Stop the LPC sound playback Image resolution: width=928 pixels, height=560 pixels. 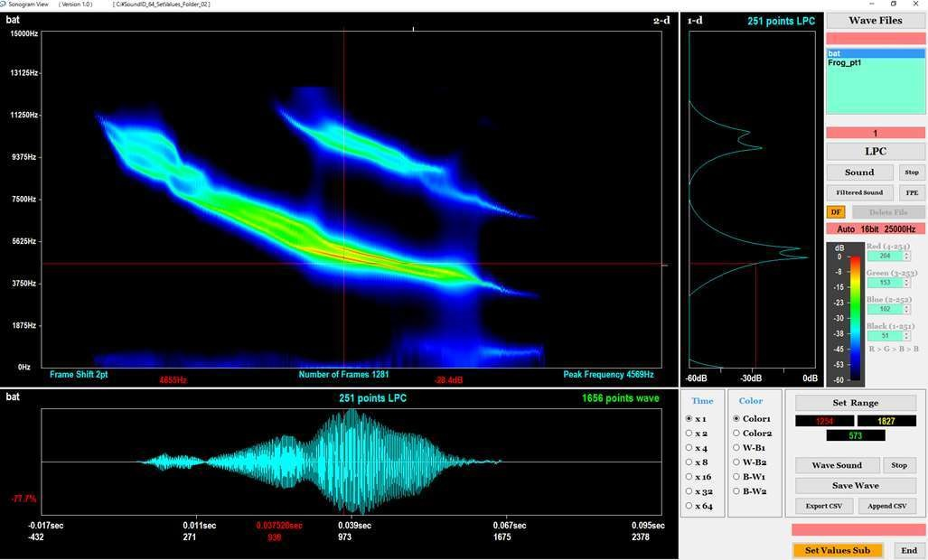pyautogui.click(x=912, y=173)
